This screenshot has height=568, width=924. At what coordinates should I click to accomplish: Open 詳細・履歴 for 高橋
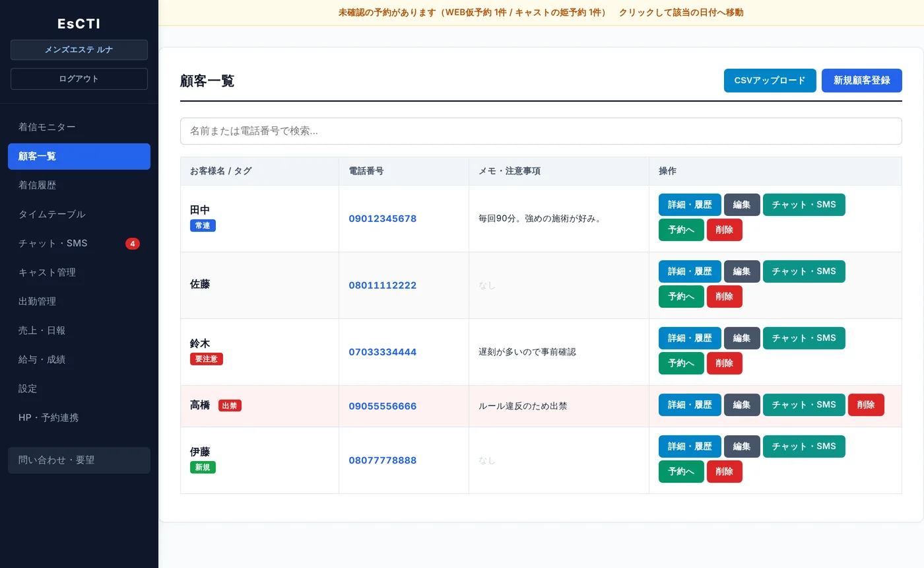click(x=690, y=405)
